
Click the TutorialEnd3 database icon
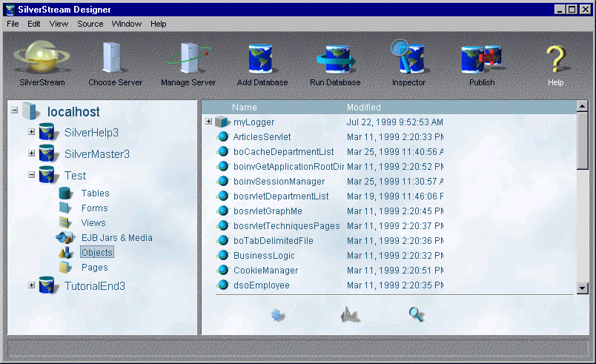pyautogui.click(x=47, y=285)
